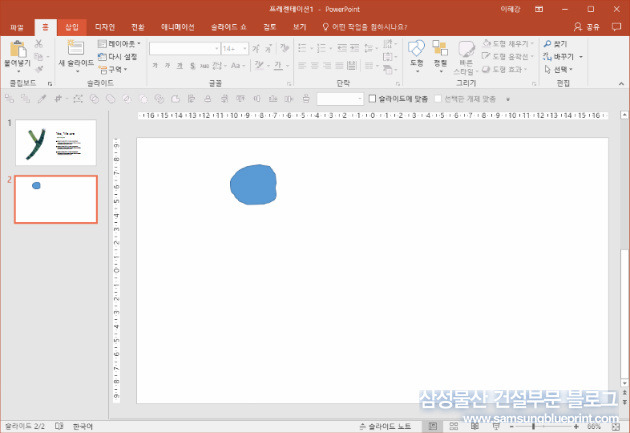Click the Paste (붙여넣기) clipboard icon
This screenshot has width=630, height=433.
pyautogui.click(x=17, y=49)
